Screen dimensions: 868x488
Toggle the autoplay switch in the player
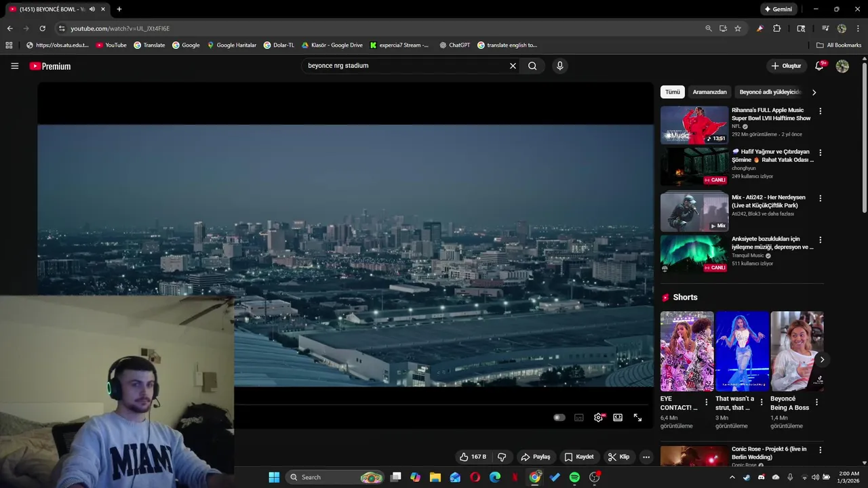pyautogui.click(x=559, y=418)
